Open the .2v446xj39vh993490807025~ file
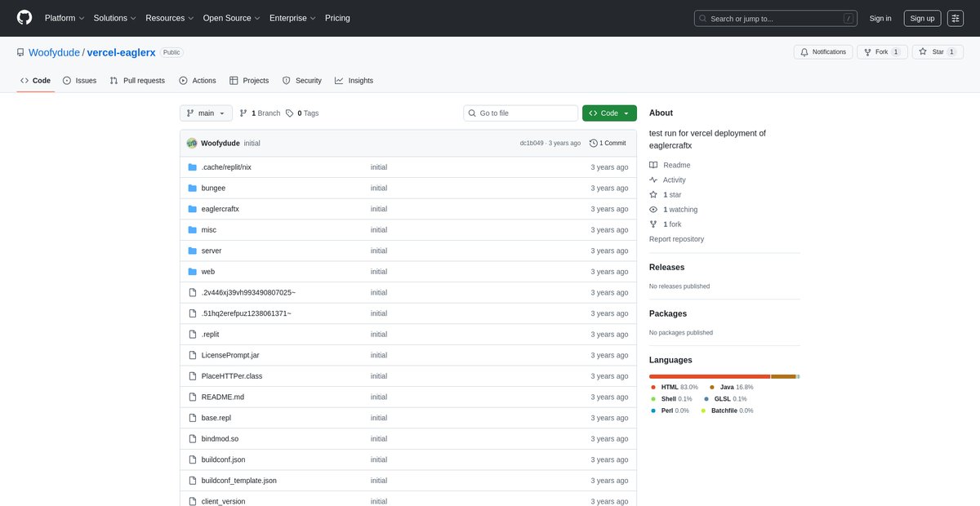The image size is (980, 506). click(x=248, y=292)
